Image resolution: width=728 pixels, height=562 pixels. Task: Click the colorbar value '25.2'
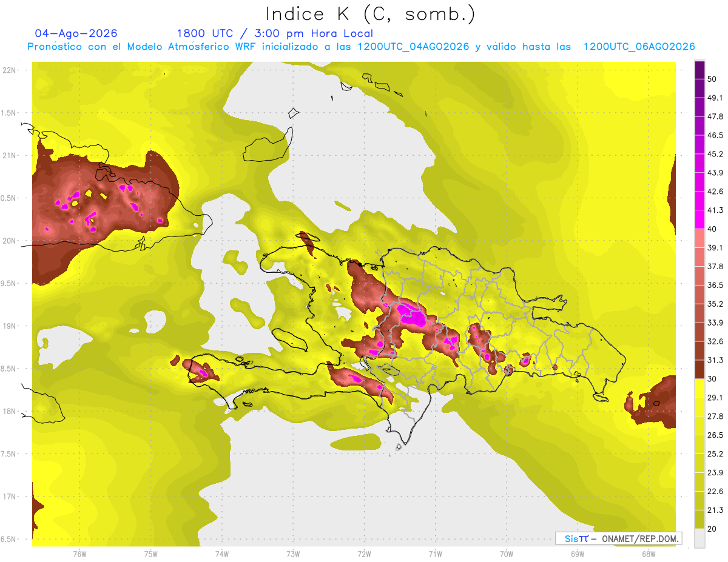pos(715,454)
